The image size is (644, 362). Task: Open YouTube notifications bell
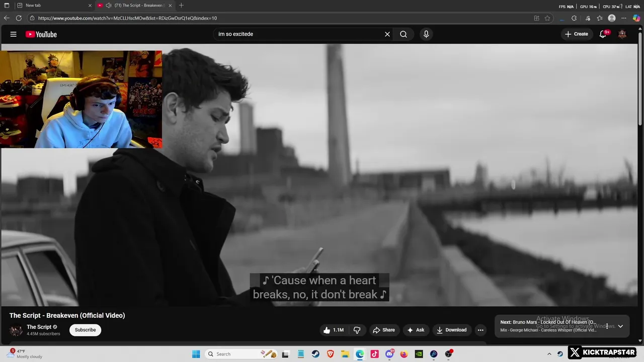(x=603, y=34)
